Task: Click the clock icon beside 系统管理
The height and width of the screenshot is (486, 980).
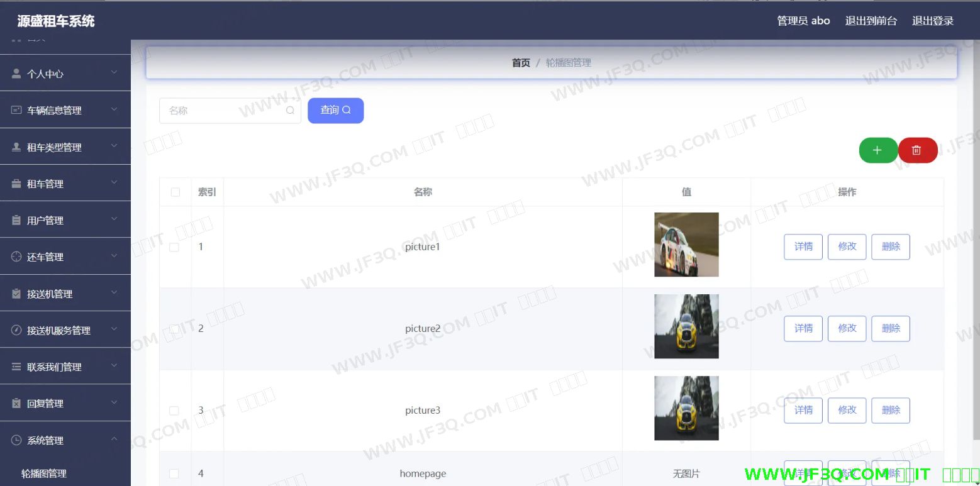Action: point(16,440)
